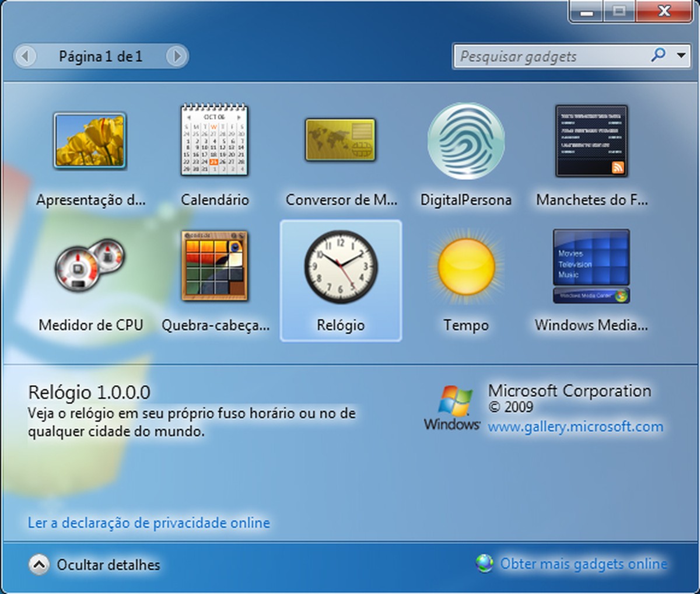Minimize the gadget gallery window
This screenshot has height=594, width=700.
coord(587,11)
